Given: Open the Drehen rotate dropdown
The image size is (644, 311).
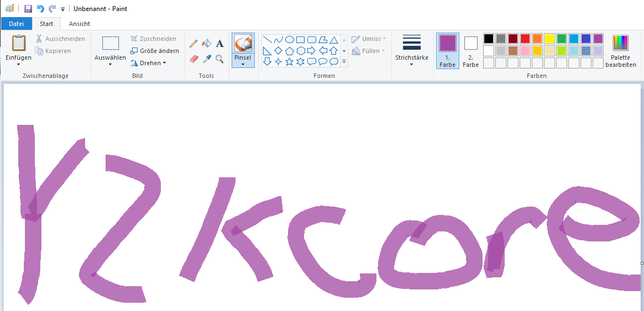Looking at the screenshot, I should pyautogui.click(x=149, y=63).
